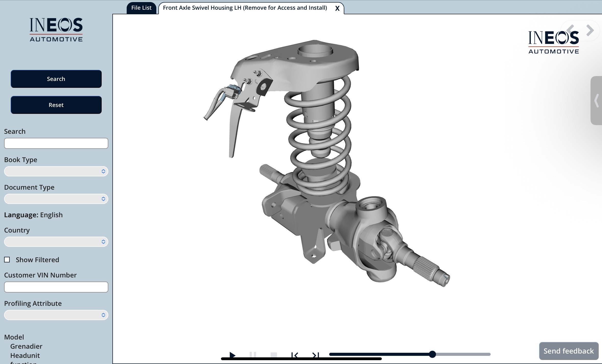Open the Country dropdown
Image resolution: width=602 pixels, height=364 pixels.
point(56,242)
